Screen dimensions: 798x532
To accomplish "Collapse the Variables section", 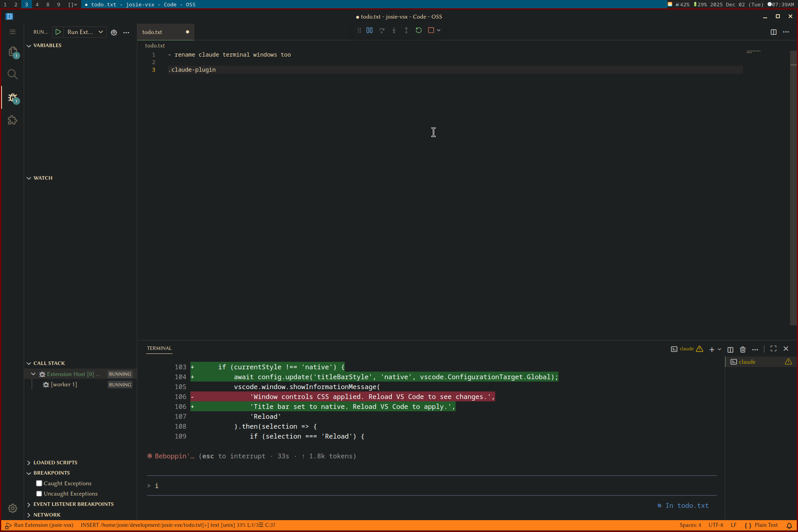I will pos(47,46).
